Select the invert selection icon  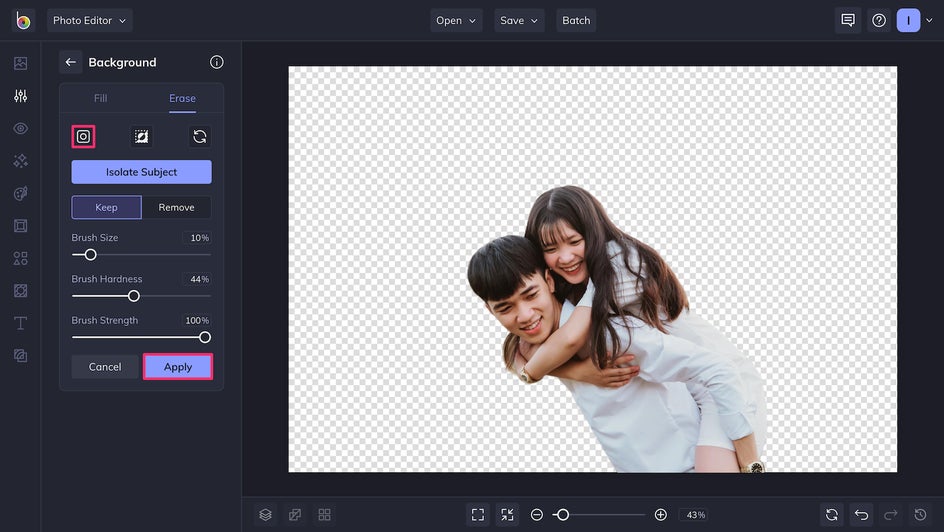tap(141, 137)
